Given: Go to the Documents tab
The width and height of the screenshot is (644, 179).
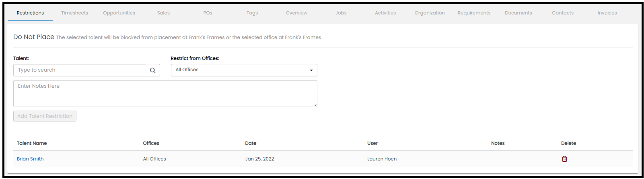Looking at the screenshot, I should 518,13.
